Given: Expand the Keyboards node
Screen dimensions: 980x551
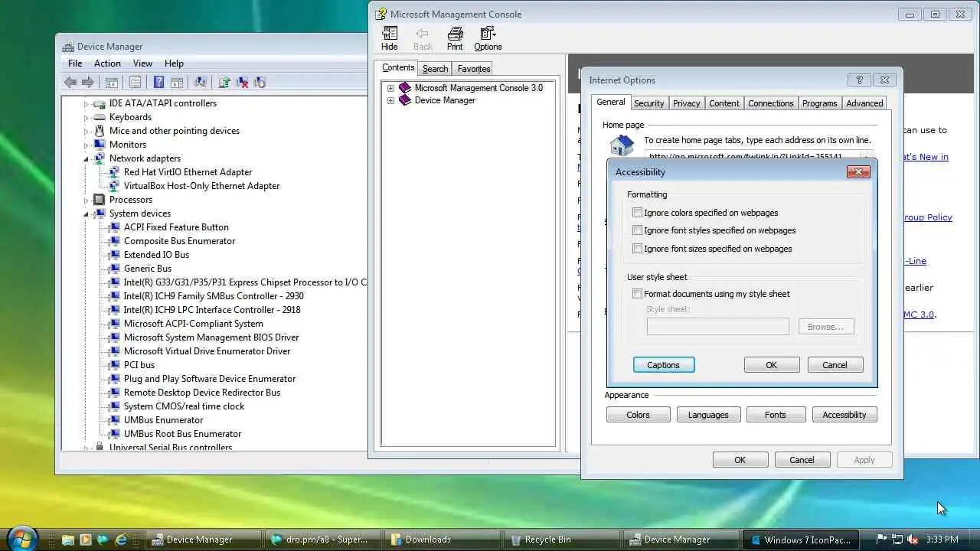Looking at the screenshot, I should coord(87,118).
